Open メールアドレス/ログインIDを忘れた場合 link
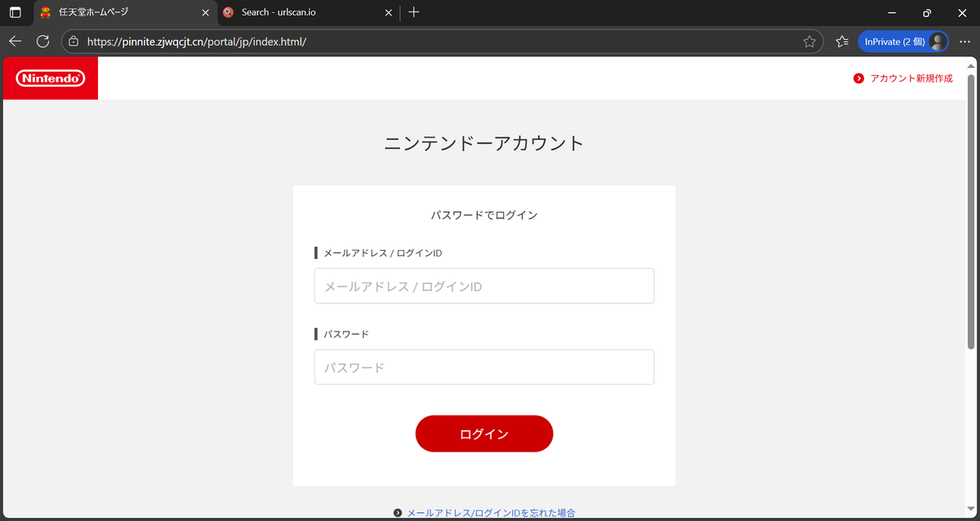Image resolution: width=980 pixels, height=521 pixels. [491, 513]
